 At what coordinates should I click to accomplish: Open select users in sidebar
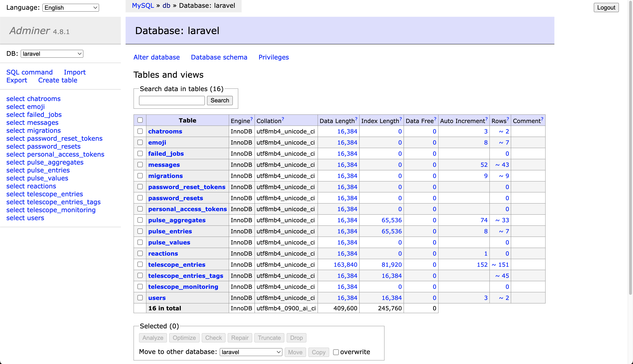(x=25, y=218)
